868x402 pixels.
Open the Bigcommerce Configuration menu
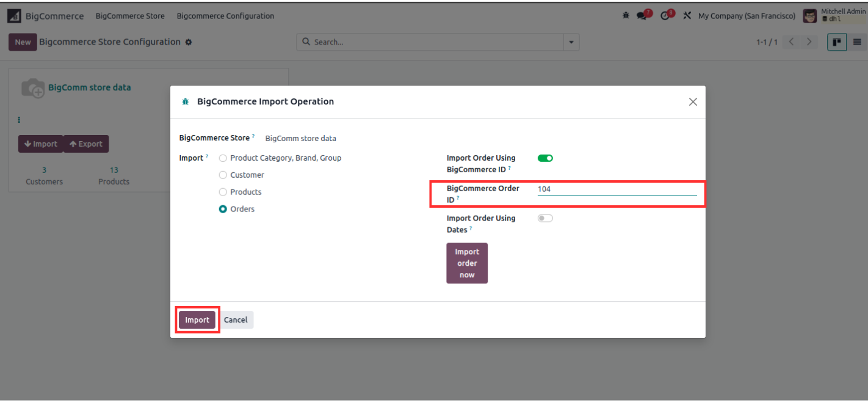coord(225,16)
